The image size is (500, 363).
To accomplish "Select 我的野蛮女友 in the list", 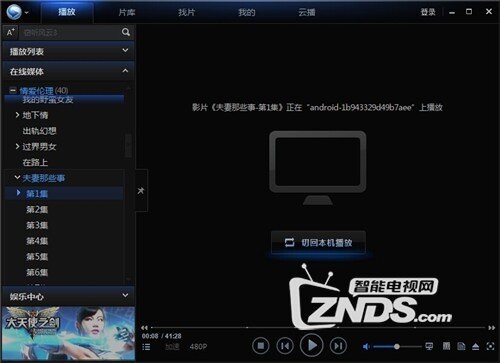I will 48,99.
